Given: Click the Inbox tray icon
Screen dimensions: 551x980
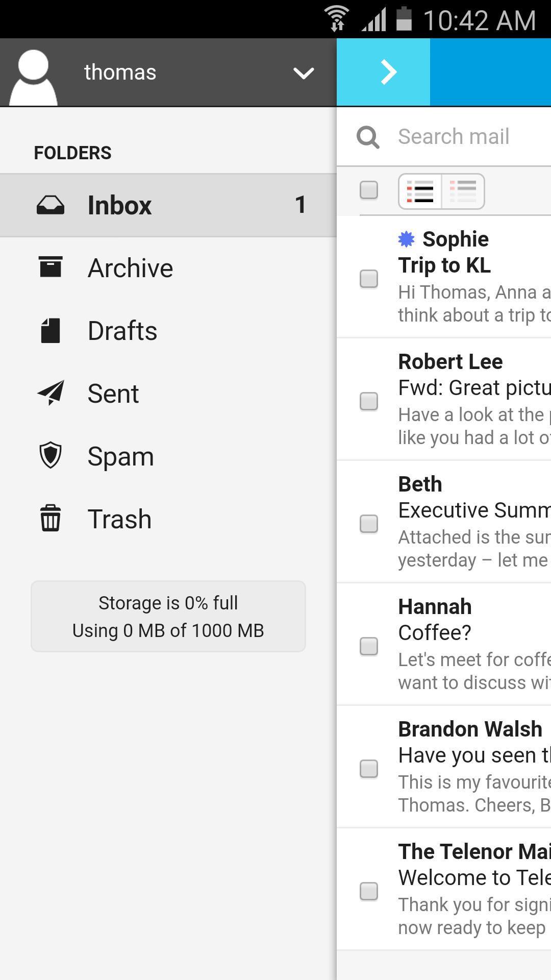Looking at the screenshot, I should (51, 205).
